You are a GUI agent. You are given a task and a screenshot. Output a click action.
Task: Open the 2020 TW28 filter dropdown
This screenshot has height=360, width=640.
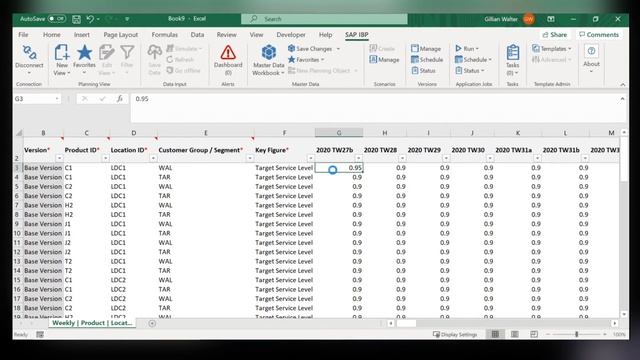pyautogui.click(x=402, y=158)
